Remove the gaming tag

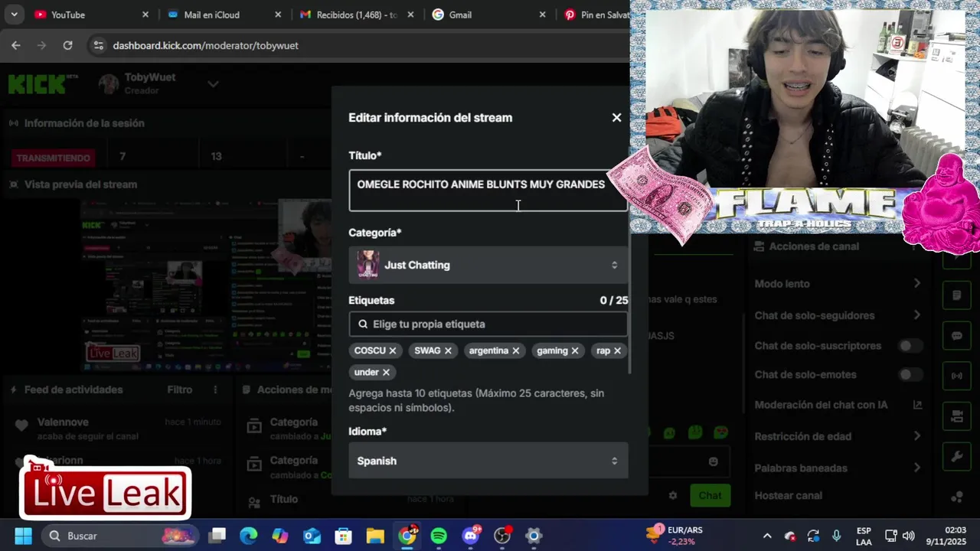click(574, 350)
